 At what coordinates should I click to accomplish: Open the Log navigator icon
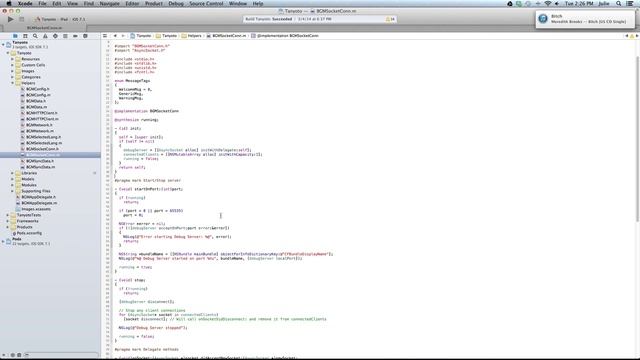pyautogui.click(x=85, y=36)
